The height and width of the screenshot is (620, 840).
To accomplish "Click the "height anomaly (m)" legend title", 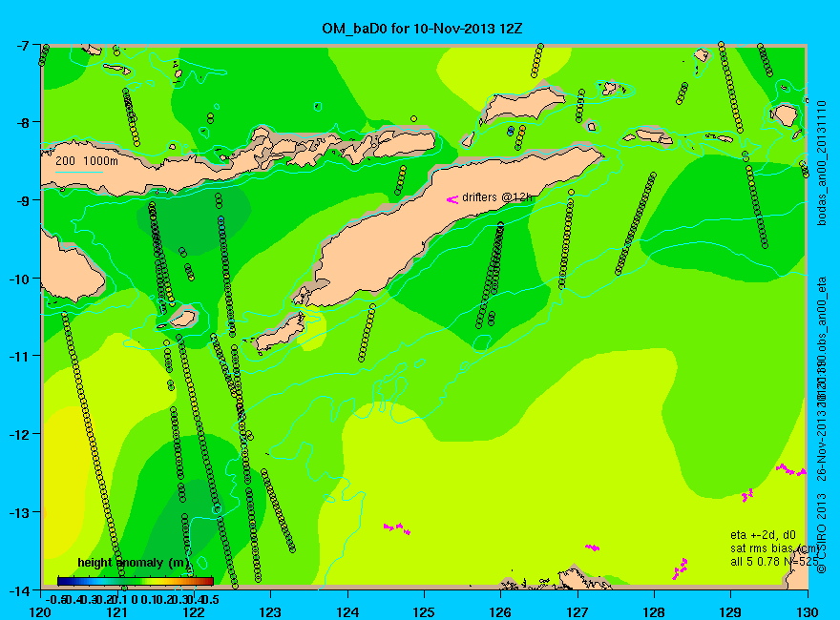I will click(134, 563).
